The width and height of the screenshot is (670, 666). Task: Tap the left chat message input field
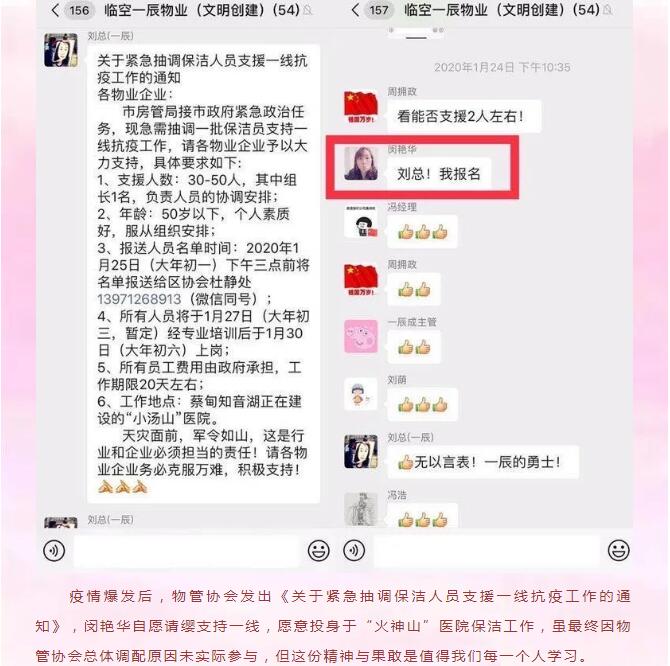click(186, 550)
